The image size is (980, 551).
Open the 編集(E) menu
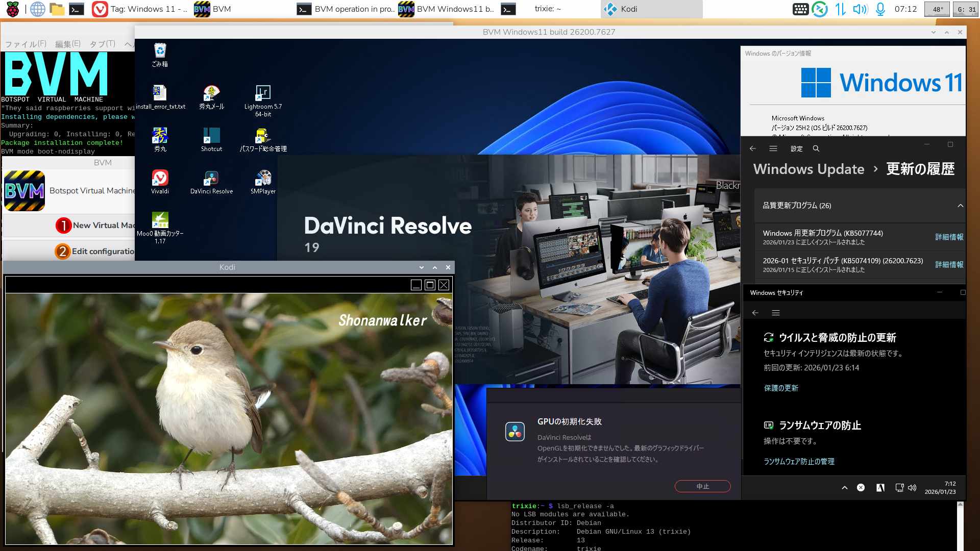(x=67, y=44)
